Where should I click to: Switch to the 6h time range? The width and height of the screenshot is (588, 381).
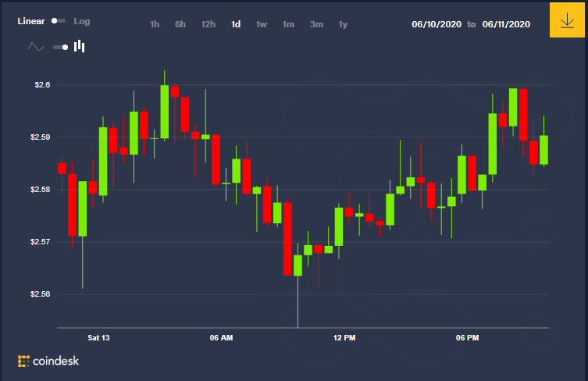(180, 24)
